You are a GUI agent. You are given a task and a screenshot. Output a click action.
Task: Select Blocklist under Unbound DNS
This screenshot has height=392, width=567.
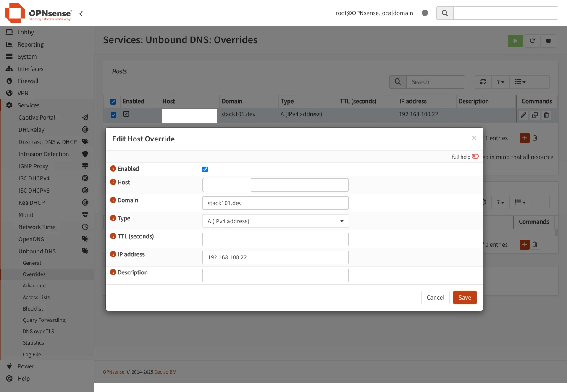[32, 308]
